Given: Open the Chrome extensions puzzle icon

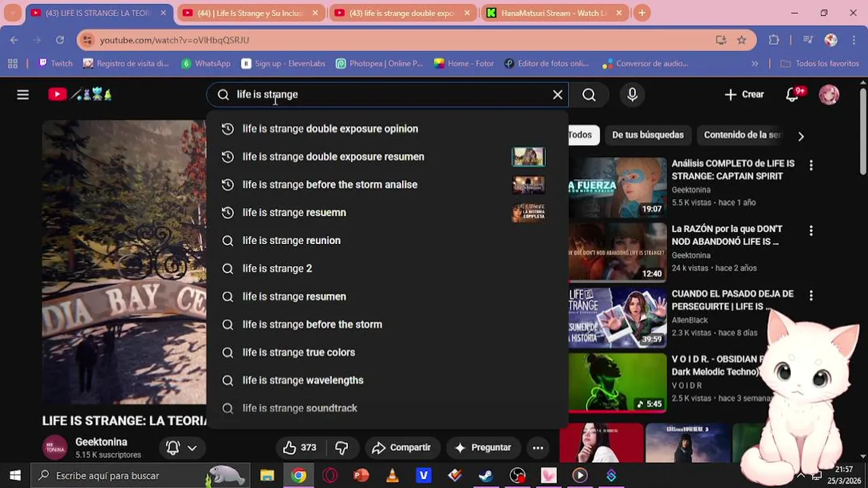Looking at the screenshot, I should click(774, 40).
